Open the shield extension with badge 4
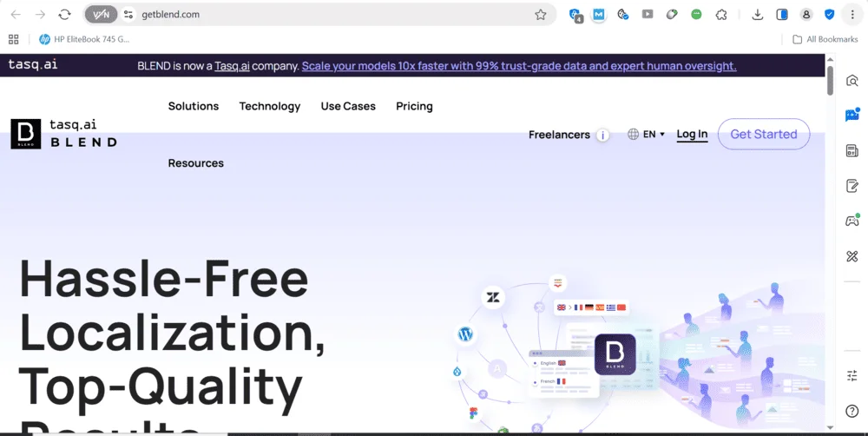This screenshot has width=868, height=436. 575,15
